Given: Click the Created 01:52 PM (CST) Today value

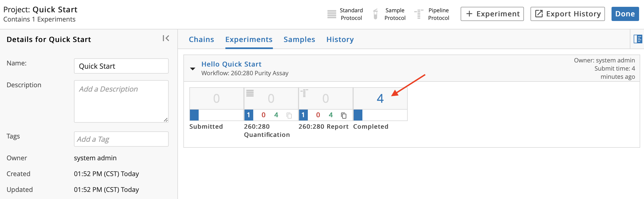Looking at the screenshot, I should pyautogui.click(x=106, y=174).
